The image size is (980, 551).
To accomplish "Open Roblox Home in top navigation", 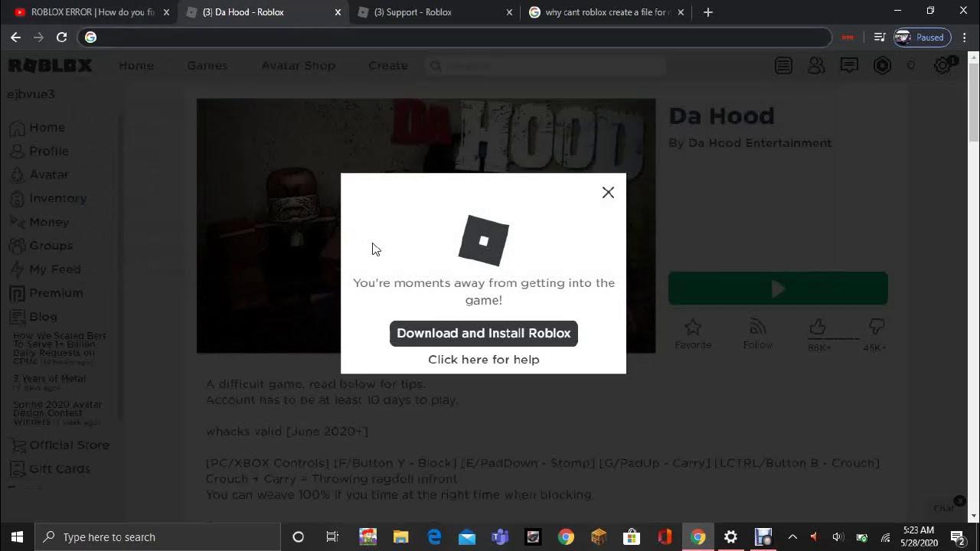I will click(136, 66).
